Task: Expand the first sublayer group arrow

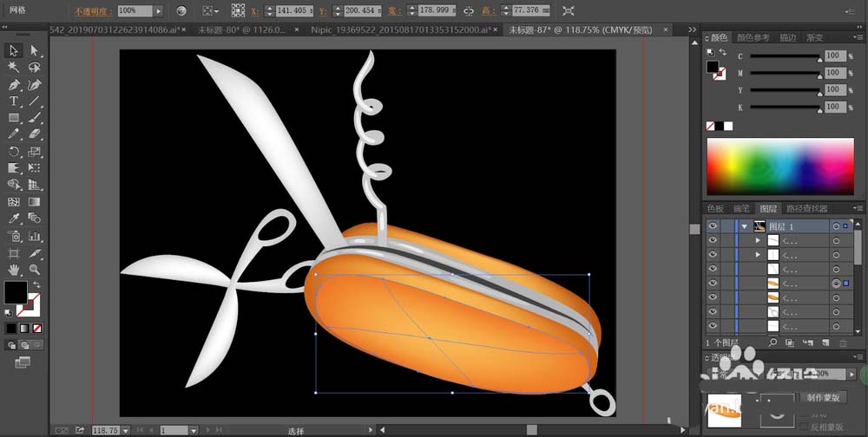Action: pos(759,241)
